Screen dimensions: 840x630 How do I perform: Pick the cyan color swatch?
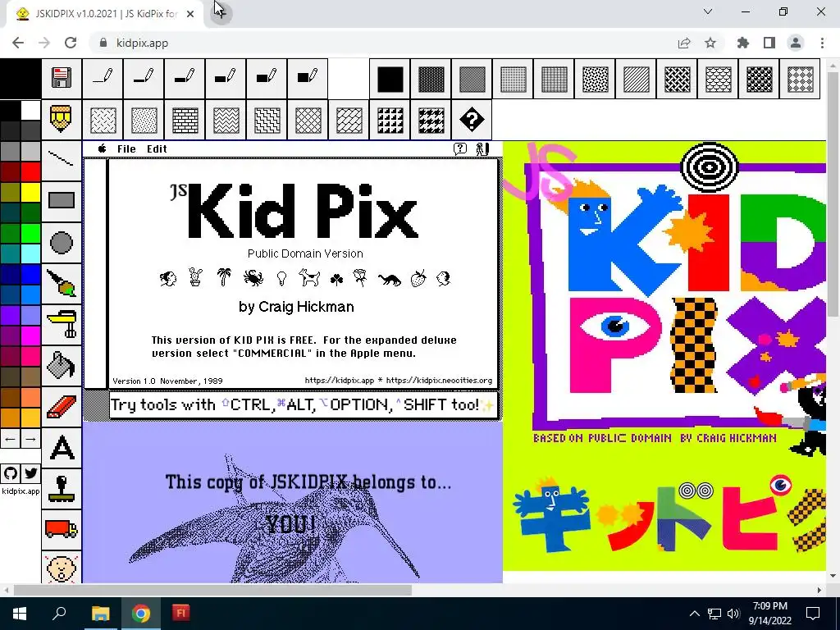(x=30, y=254)
